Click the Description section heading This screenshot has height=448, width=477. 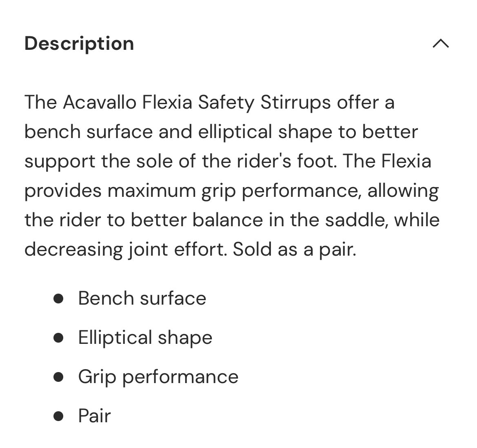tap(79, 43)
